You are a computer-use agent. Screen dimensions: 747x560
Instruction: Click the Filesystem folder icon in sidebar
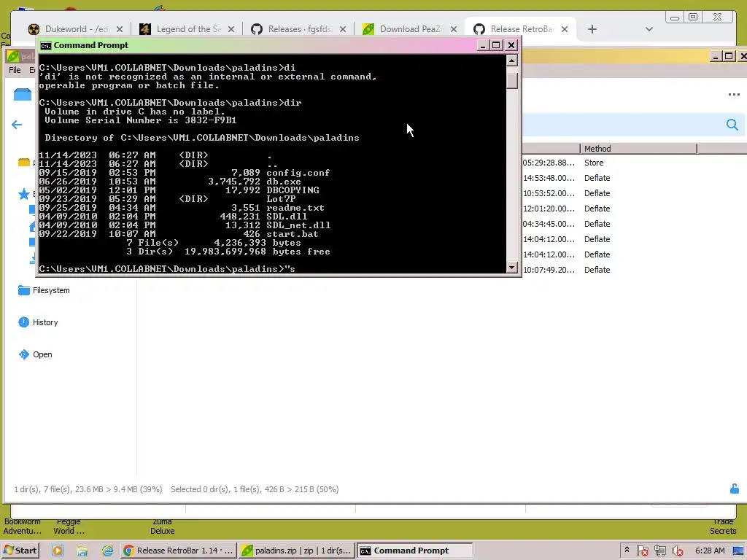[x=24, y=290]
